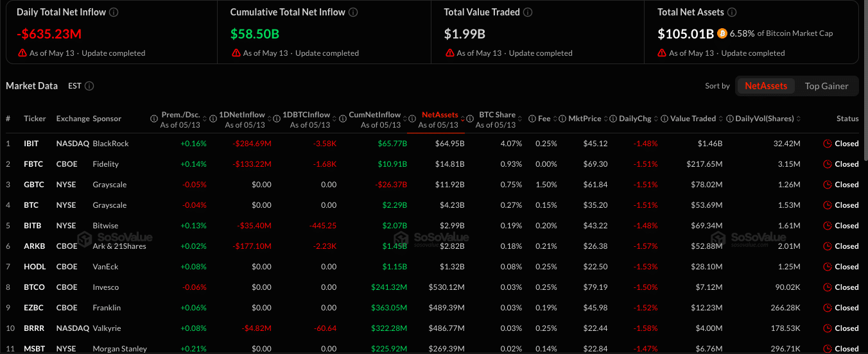Open the 1DBTCInflow column info icon
The image size is (868, 354).
coord(278,119)
